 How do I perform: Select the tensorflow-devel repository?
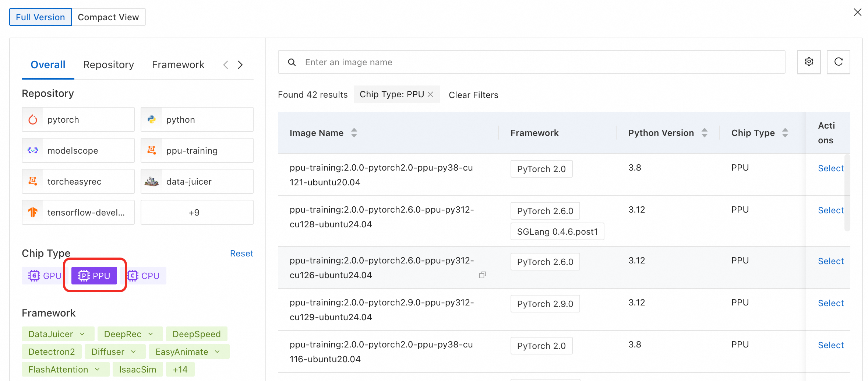[x=78, y=212]
